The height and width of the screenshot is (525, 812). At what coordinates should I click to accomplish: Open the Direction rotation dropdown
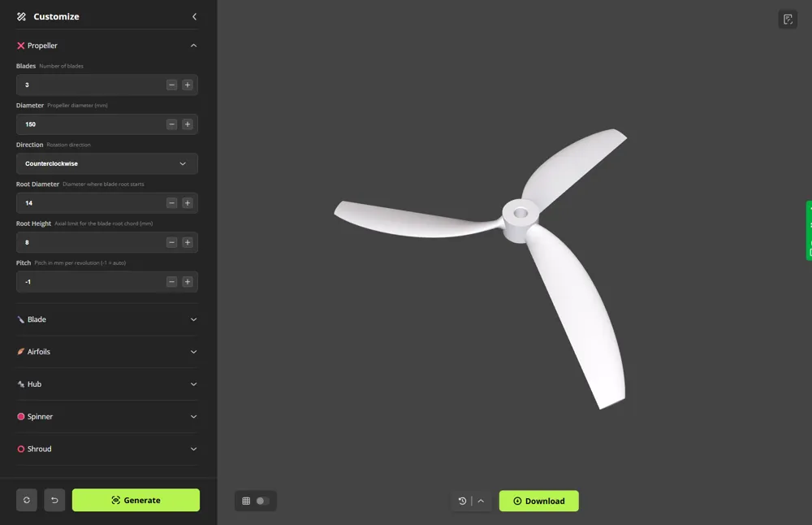[x=106, y=163]
